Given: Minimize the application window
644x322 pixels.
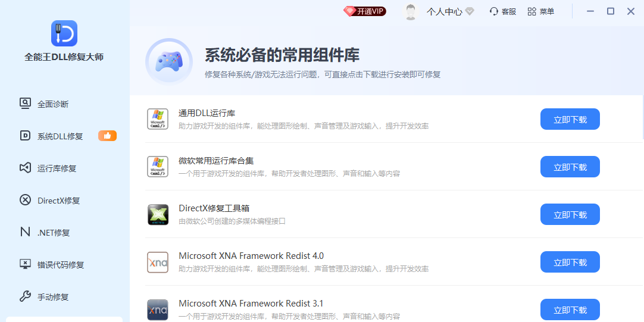Looking at the screenshot, I should (590, 11).
